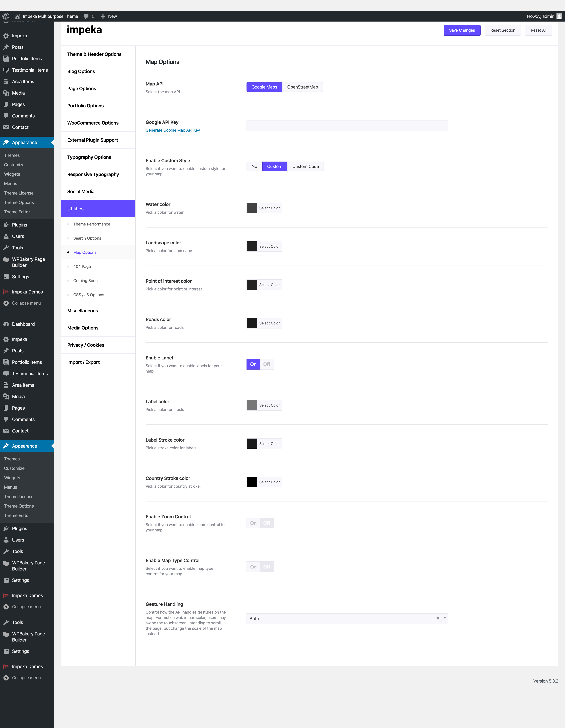The height and width of the screenshot is (728, 565).
Task: Turn Enable Map Type Control On
Action: (253, 567)
